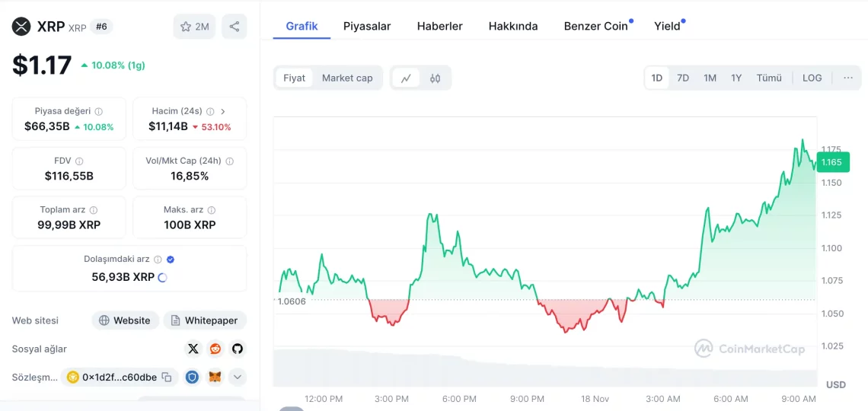The height and width of the screenshot is (411, 868).
Task: Open the X (Twitter) social link
Action: coord(193,349)
